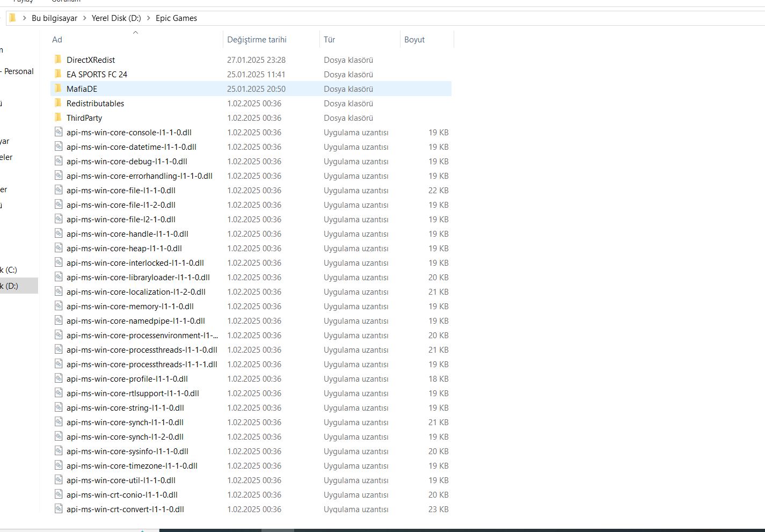This screenshot has width=765, height=532.
Task: Expand the chevron before Bu bilgisayar breadcrumb
Action: coord(24,18)
